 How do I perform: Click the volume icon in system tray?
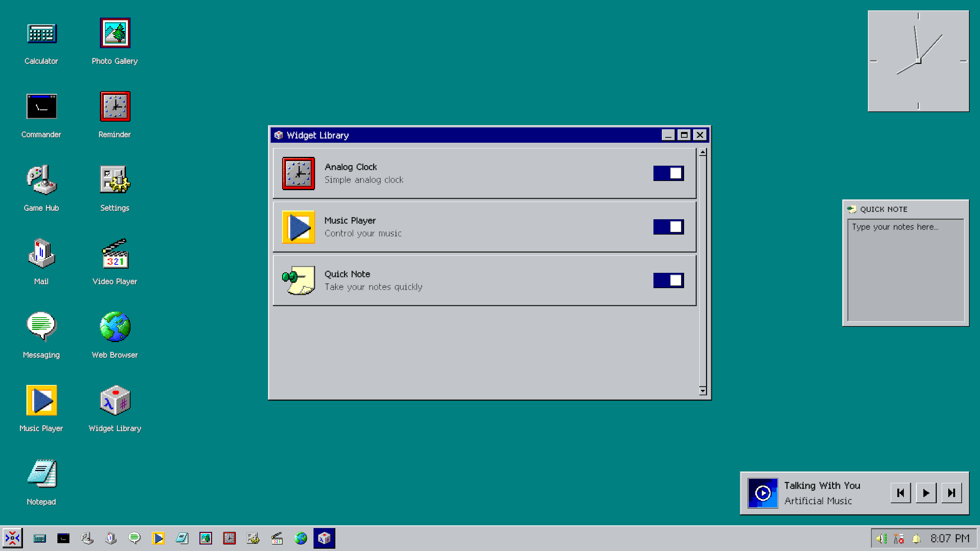[x=881, y=539]
